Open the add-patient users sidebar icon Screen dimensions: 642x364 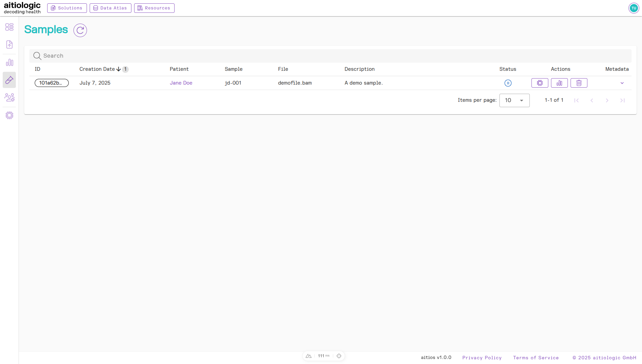tap(9, 97)
